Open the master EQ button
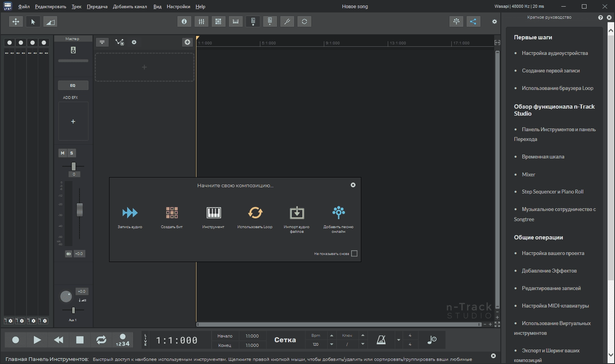This screenshot has height=364, width=615. [73, 85]
